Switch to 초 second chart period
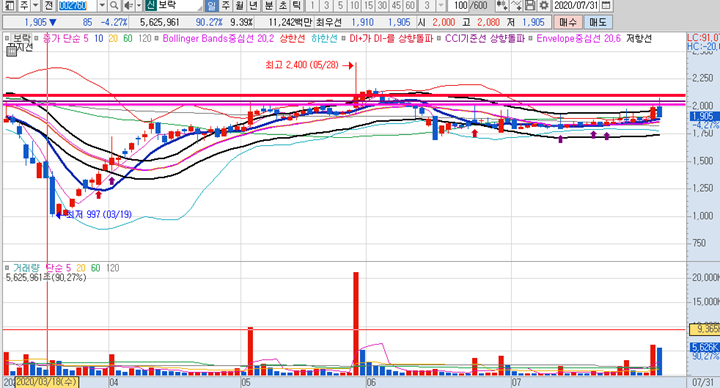The image size is (720, 388). coord(283,6)
